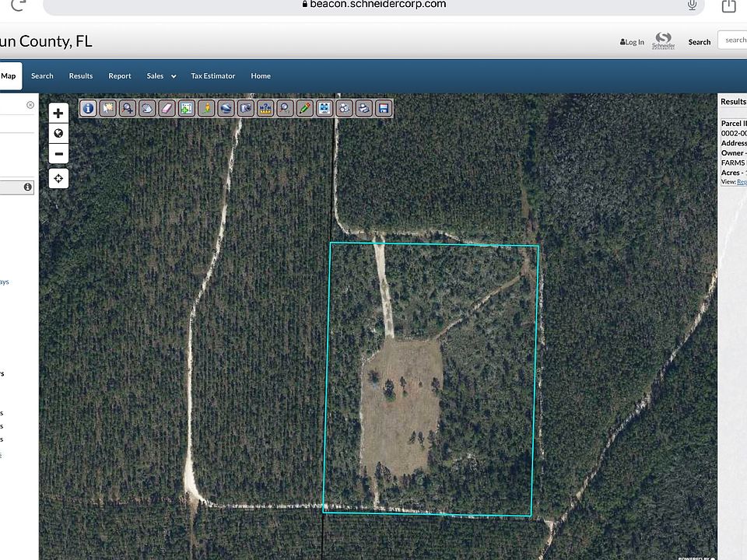Tap the browser share icon
The width and height of the screenshot is (747, 560).
(728, 6)
